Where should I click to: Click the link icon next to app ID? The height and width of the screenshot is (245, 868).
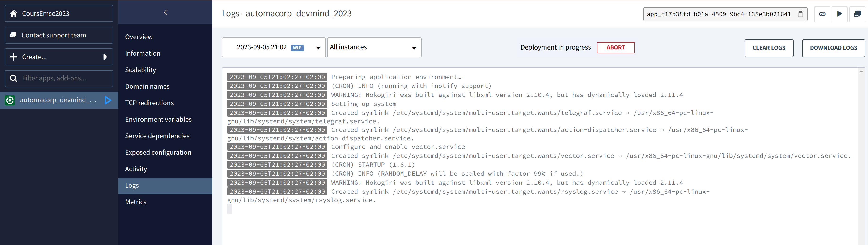822,14
